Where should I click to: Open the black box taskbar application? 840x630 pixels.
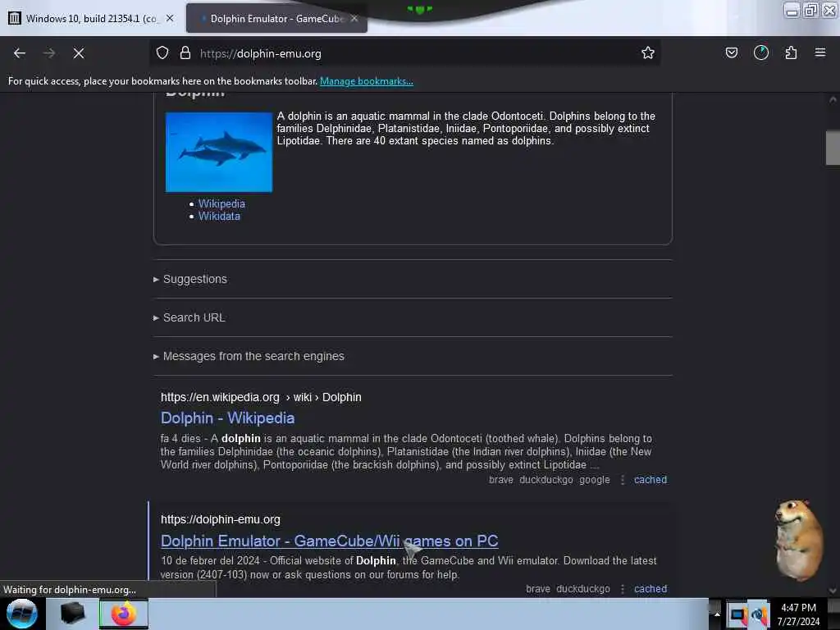click(72, 614)
